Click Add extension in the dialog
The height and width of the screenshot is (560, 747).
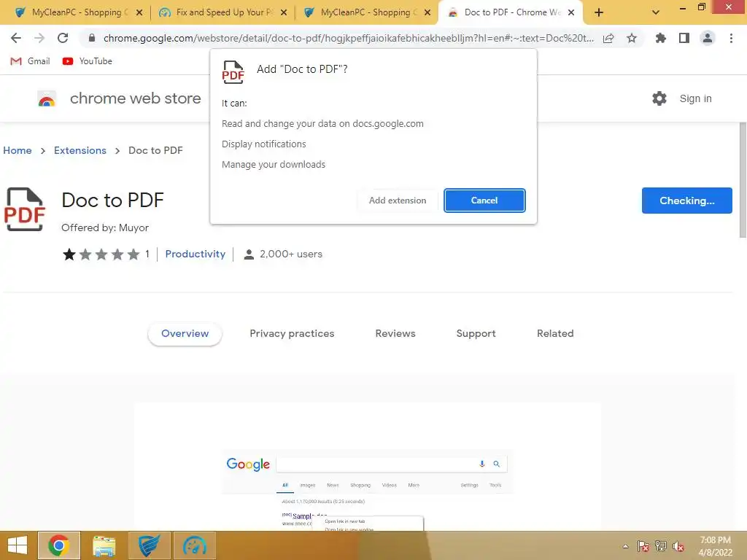[x=398, y=201]
